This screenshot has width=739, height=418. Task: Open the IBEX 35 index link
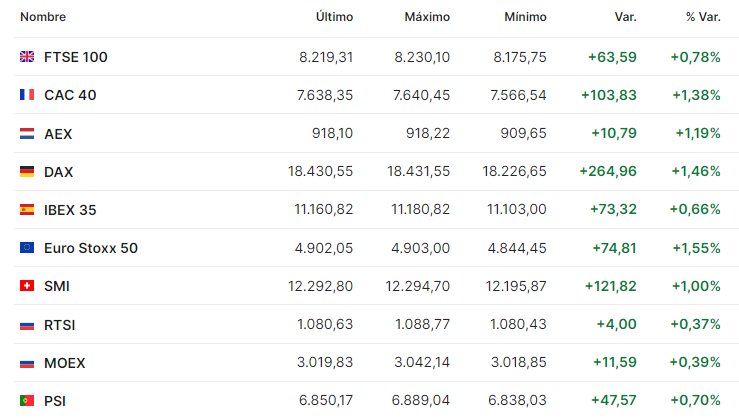click(x=70, y=210)
